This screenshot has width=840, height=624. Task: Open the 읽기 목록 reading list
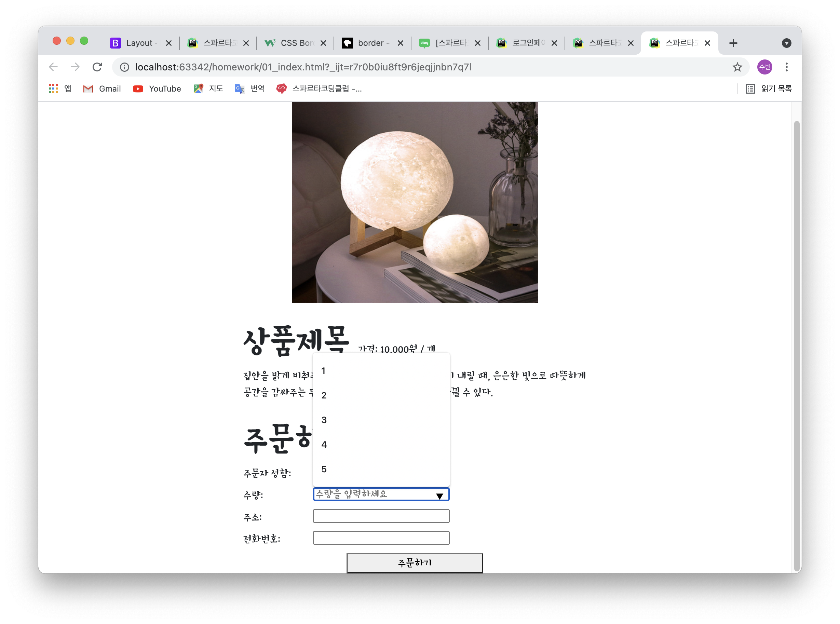[768, 89]
